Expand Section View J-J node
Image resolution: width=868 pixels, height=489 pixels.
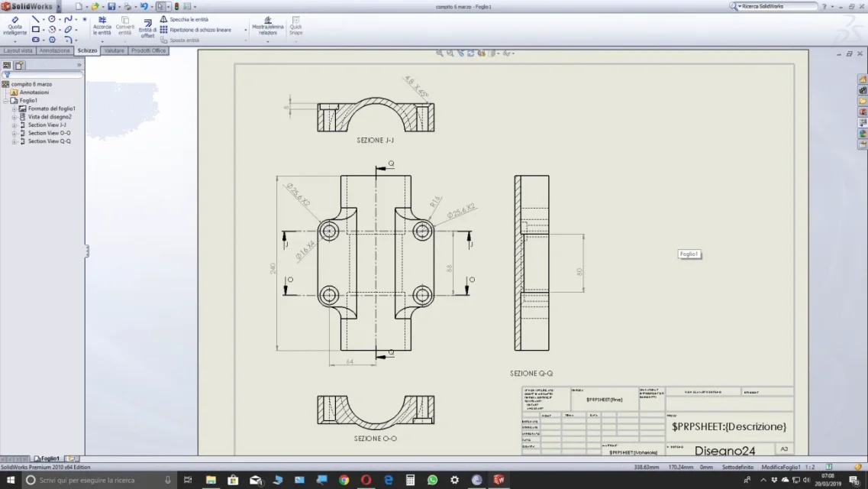point(15,125)
